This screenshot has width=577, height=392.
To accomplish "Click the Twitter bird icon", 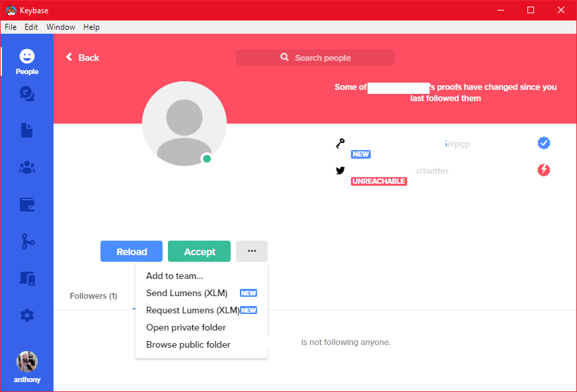I will 340,171.
